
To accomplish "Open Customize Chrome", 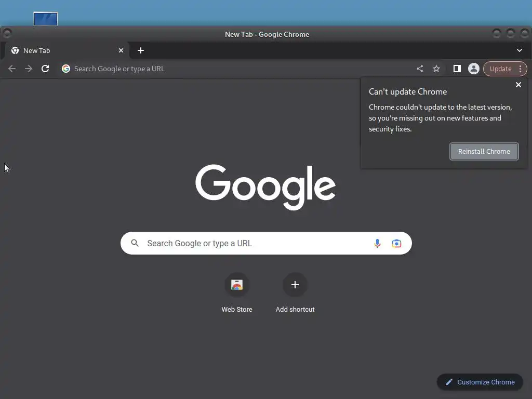I will tap(480, 382).
